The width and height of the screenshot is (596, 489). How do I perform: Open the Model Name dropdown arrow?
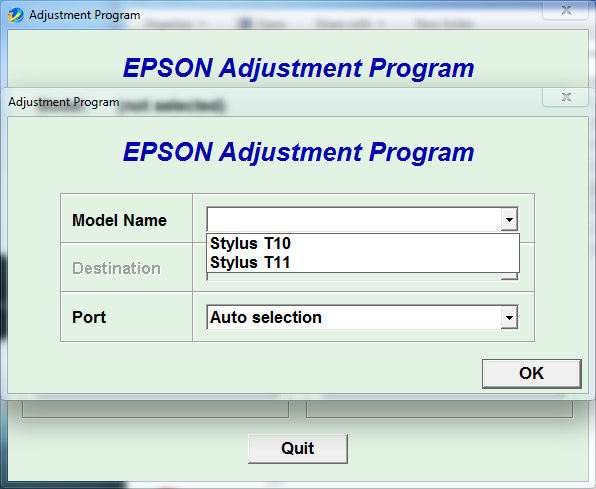point(509,219)
